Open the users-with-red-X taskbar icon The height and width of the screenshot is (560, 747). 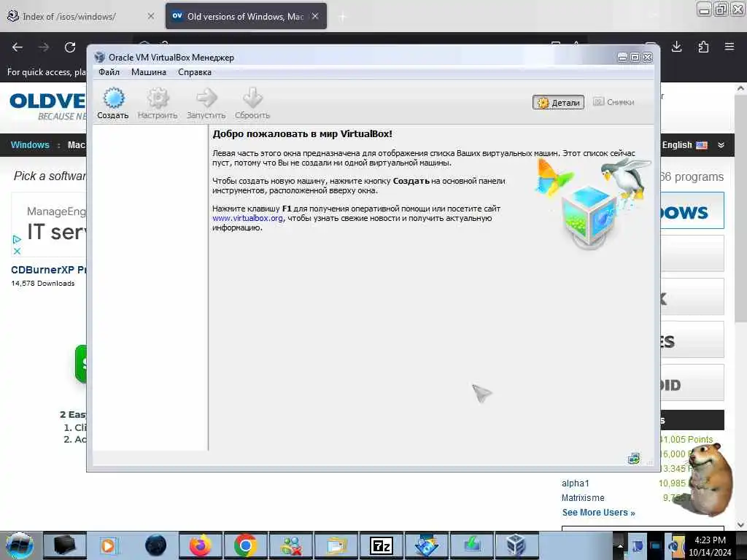click(x=291, y=545)
